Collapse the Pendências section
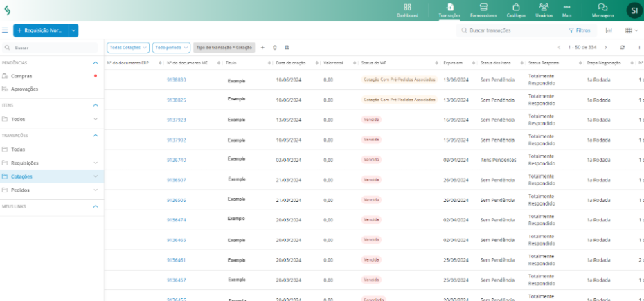This screenshot has height=301, width=644. click(x=96, y=62)
